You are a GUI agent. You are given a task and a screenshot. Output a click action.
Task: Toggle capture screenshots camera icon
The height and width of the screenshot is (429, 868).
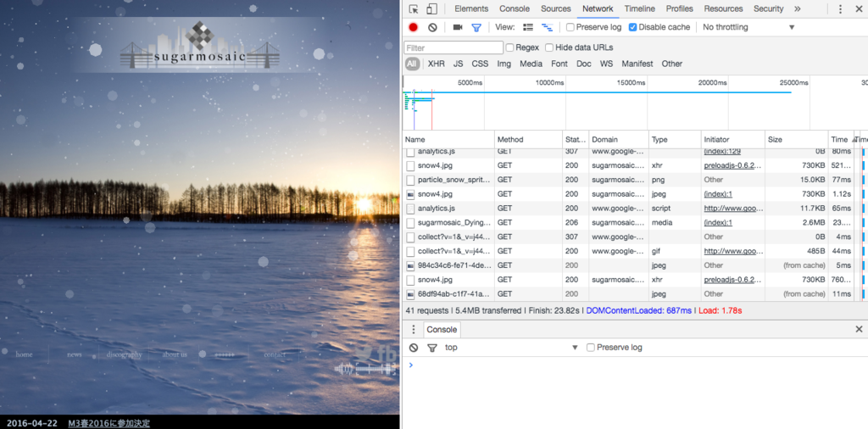pyautogui.click(x=457, y=27)
